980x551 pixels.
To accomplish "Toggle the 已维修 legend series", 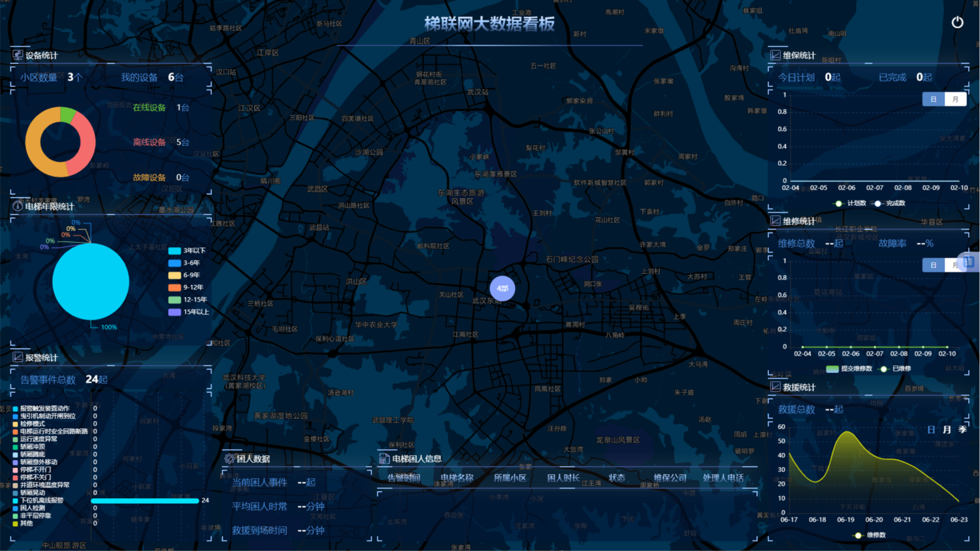I will [x=884, y=369].
